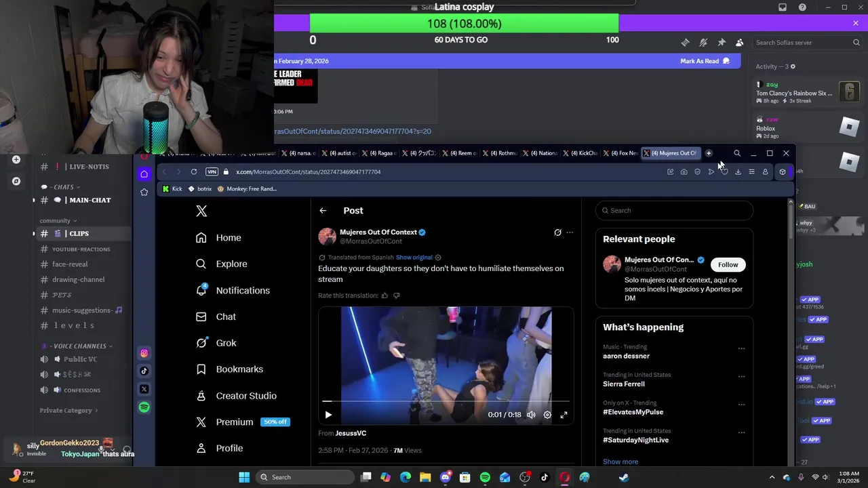Screen dimensions: 868x488
Task: Seek on the video progress bar
Action: point(446,401)
